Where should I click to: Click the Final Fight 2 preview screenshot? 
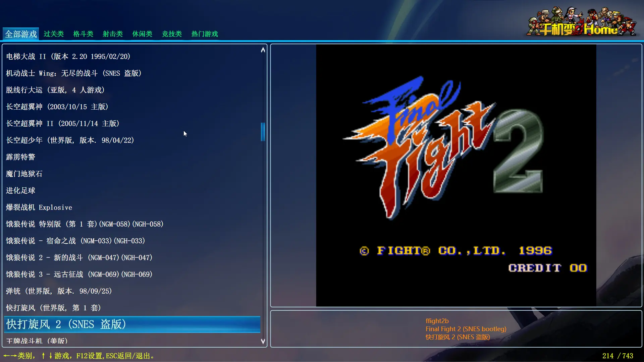pos(456,175)
